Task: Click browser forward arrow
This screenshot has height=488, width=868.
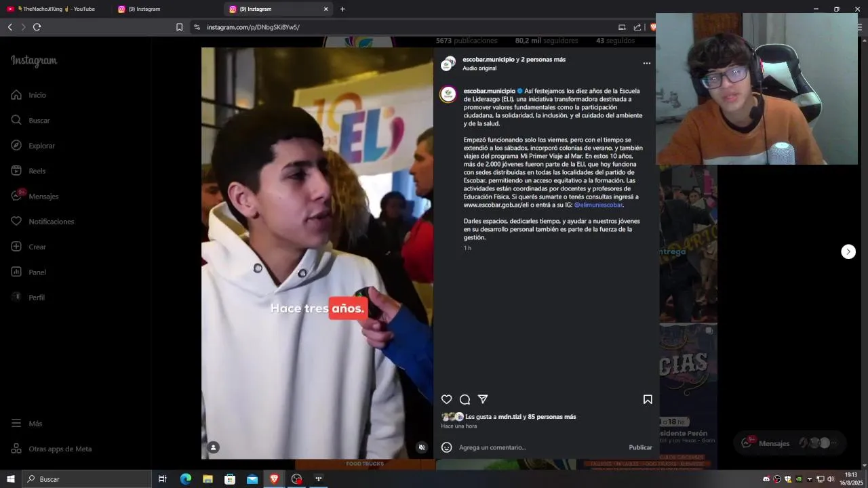Action: (23, 27)
